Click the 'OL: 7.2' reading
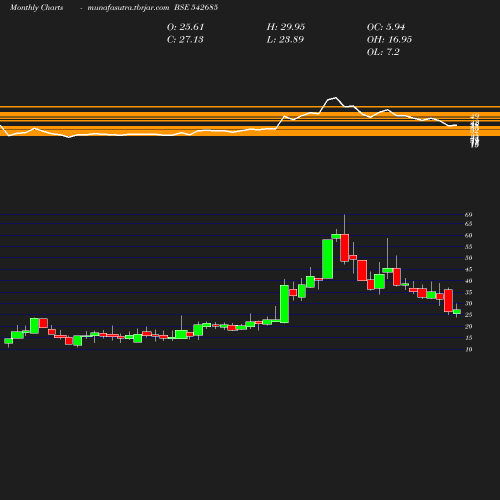The height and width of the screenshot is (500, 500). [x=383, y=52]
